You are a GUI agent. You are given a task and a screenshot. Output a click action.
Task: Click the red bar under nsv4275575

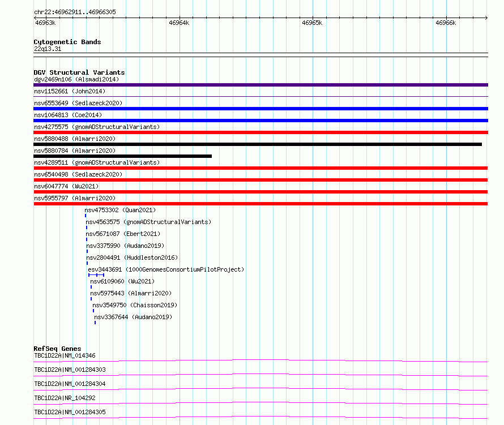click(x=260, y=132)
